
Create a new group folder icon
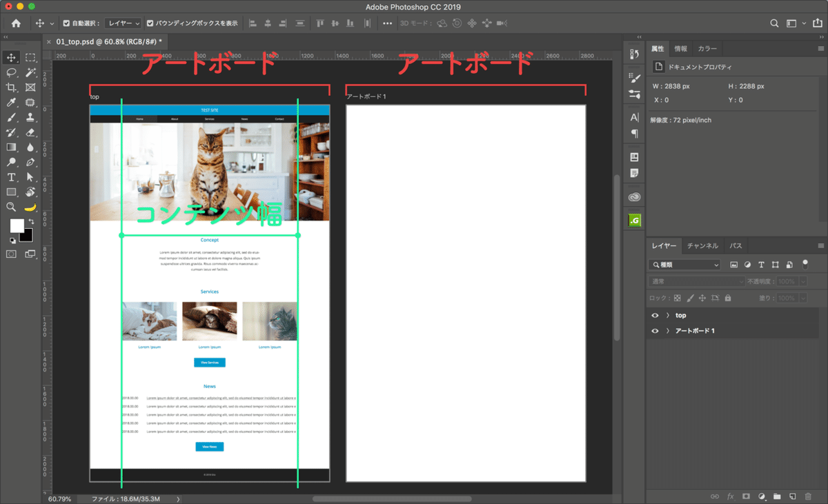tap(777, 496)
